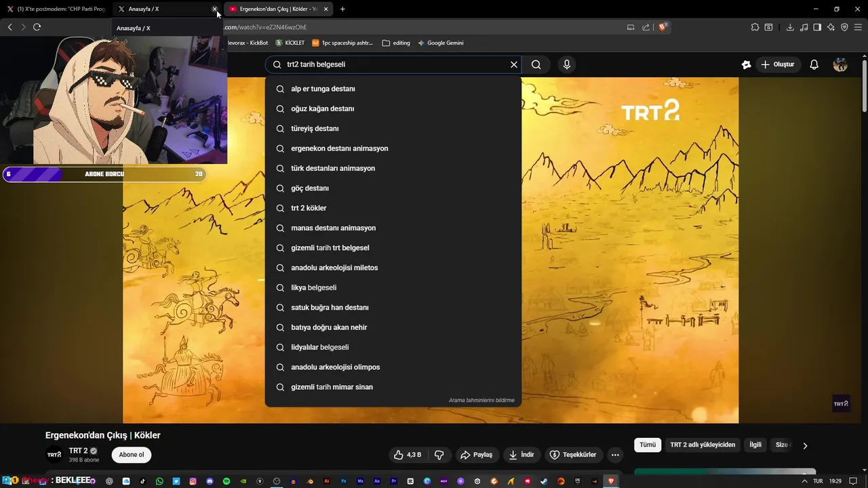868x488 pixels.
Task: Open Premiere Pro from the taskbar
Action: coord(393,481)
